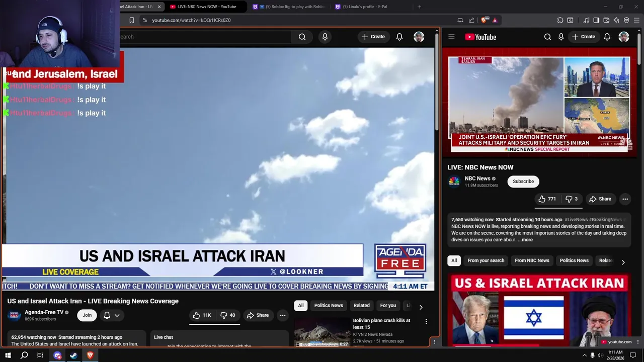Open more actions menu under Agenda-Free video
Viewport: 644px width, 362px height.
[283, 315]
